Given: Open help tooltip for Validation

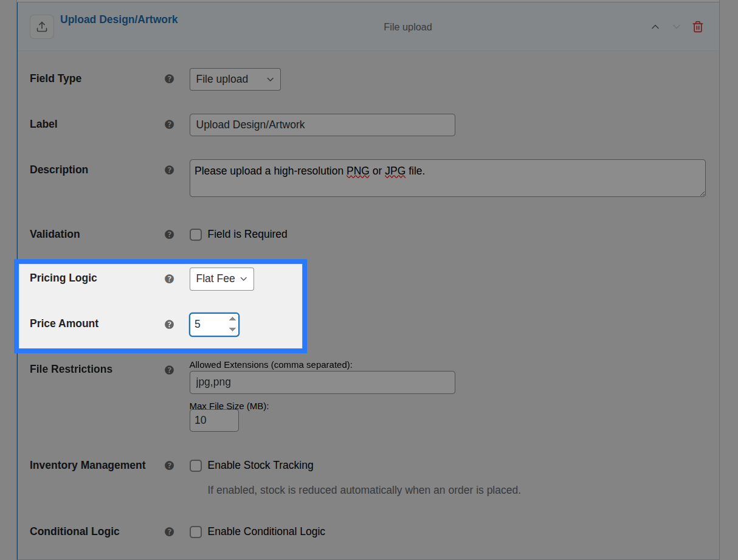Looking at the screenshot, I should coord(170,235).
